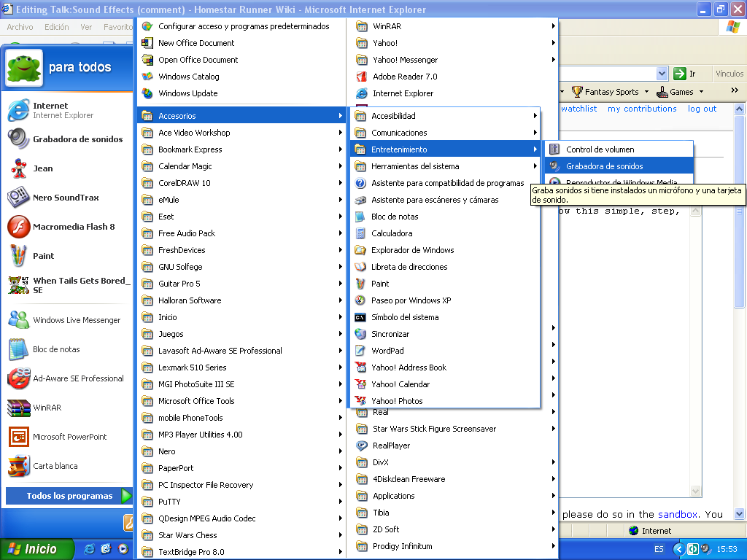Open Paint from the Accesorios submenu
This screenshot has height=560, width=747.
pos(445,284)
